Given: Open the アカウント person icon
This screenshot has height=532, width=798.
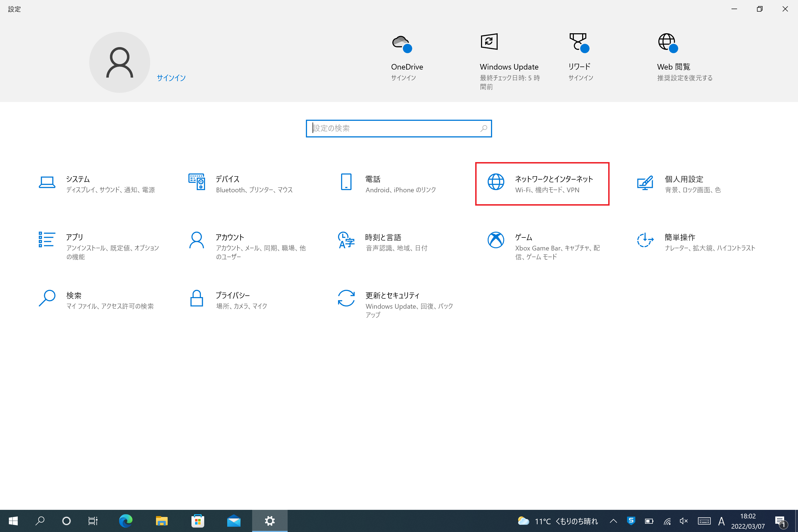Looking at the screenshot, I should point(197,240).
